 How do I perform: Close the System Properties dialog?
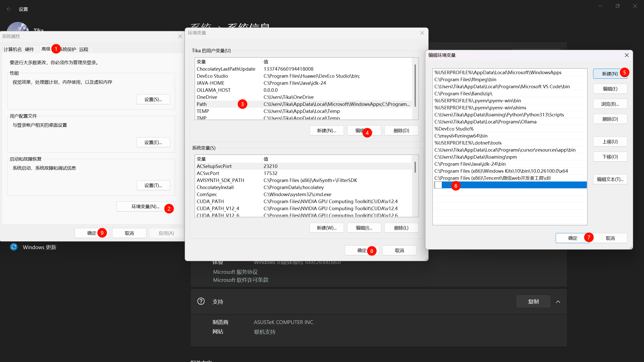180,36
